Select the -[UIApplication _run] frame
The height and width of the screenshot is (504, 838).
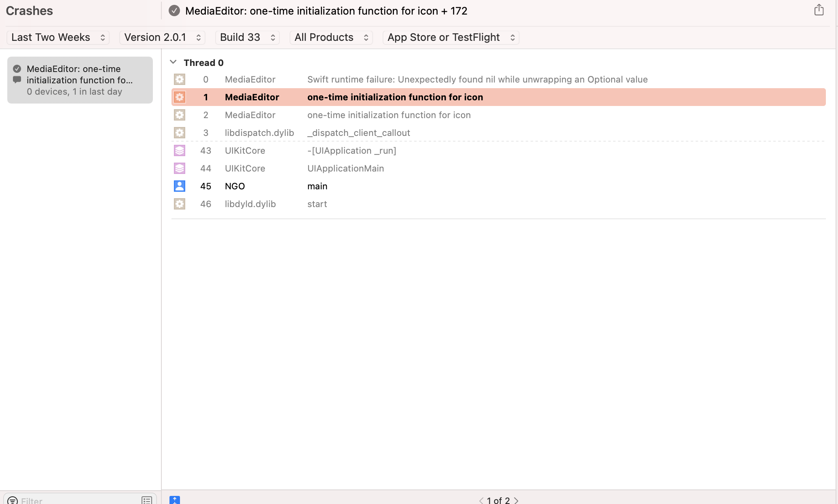click(x=499, y=150)
